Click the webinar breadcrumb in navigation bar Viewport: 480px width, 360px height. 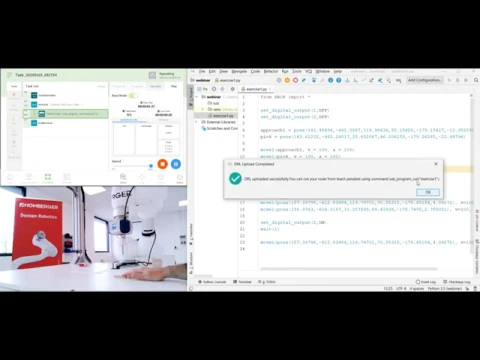[x=200, y=80]
